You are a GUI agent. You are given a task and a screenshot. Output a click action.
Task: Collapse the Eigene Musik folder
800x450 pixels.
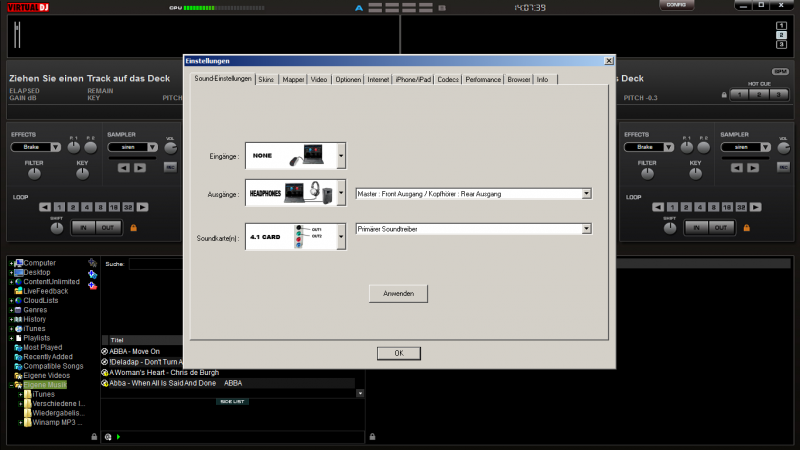[11, 385]
